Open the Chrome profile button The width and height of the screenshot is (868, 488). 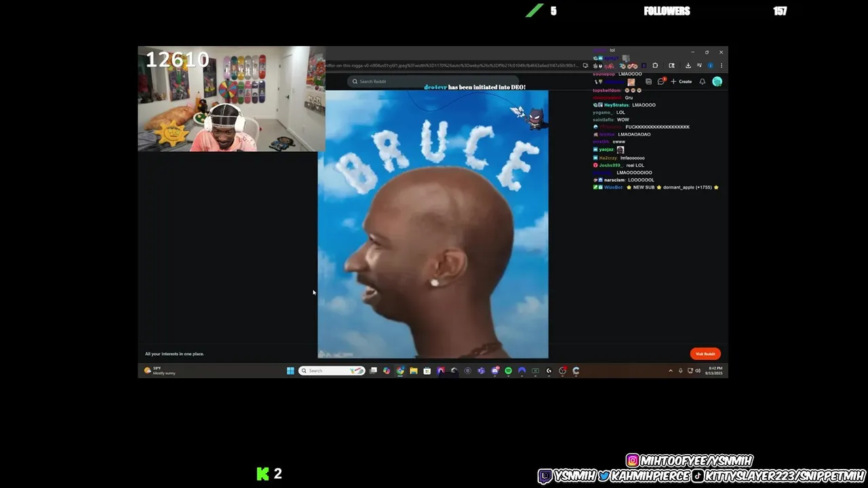710,66
